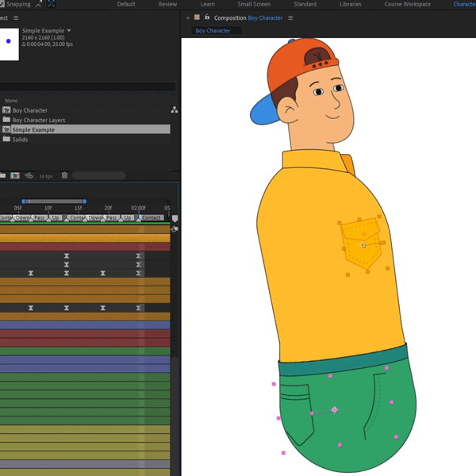Image resolution: width=476 pixels, height=476 pixels.
Task: Click the 16 bpc color depth button
Action: coord(46,176)
